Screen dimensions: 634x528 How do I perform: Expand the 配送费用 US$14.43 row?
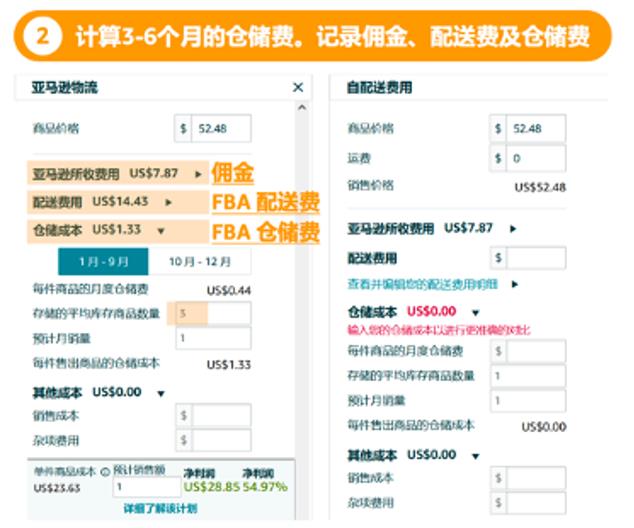tap(169, 202)
